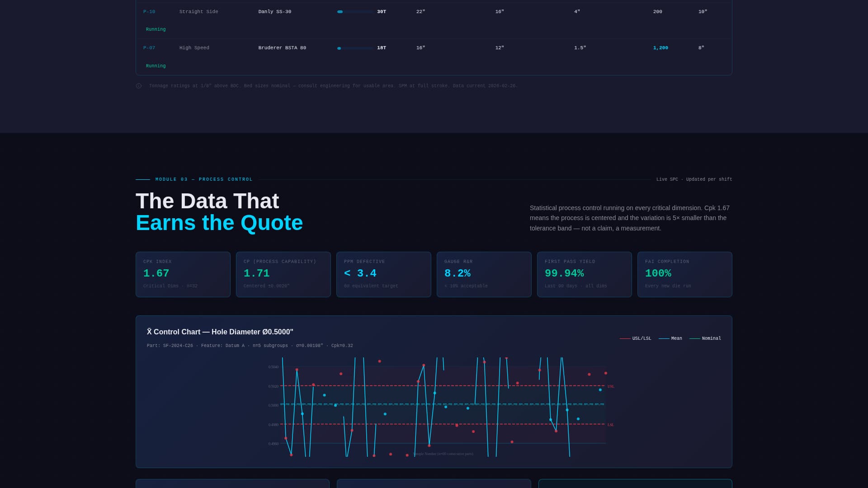This screenshot has height=488, width=868.
Task: Click the info icon beside tonnage footnote
Action: point(139,86)
